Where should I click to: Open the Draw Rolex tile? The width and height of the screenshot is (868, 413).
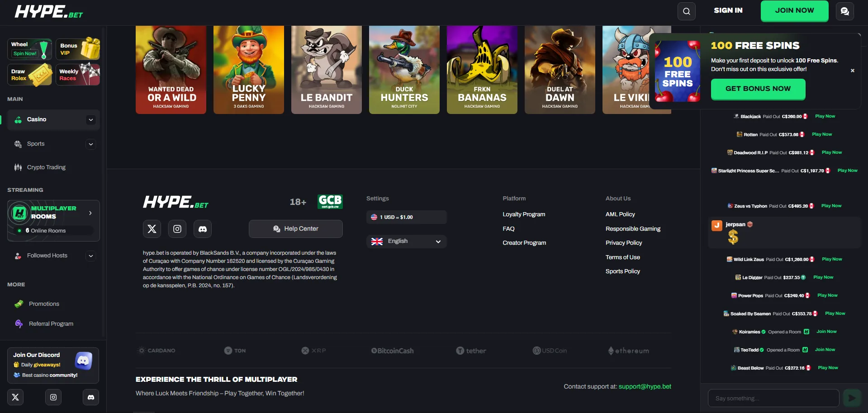pos(29,75)
